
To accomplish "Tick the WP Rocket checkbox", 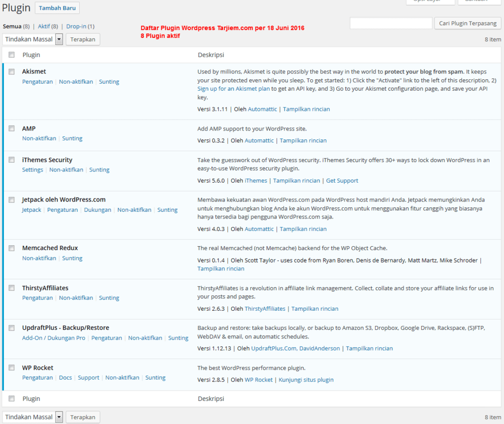I will 12,368.
